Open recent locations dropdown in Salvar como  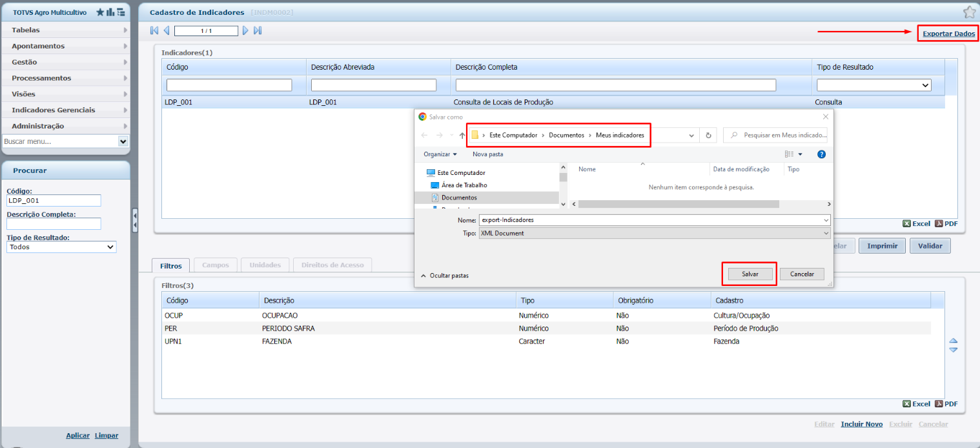[x=451, y=136]
